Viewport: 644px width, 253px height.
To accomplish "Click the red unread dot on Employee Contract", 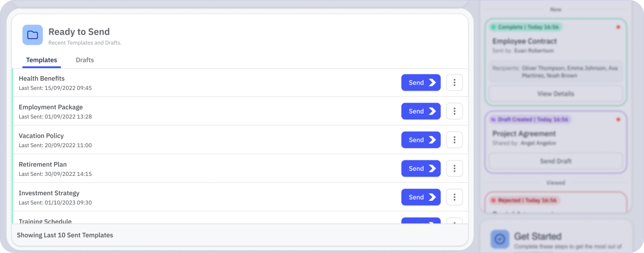I will [618, 27].
